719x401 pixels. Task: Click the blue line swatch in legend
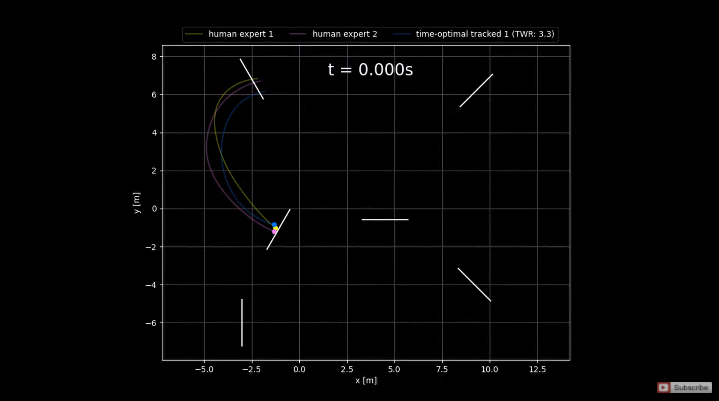tap(402, 34)
